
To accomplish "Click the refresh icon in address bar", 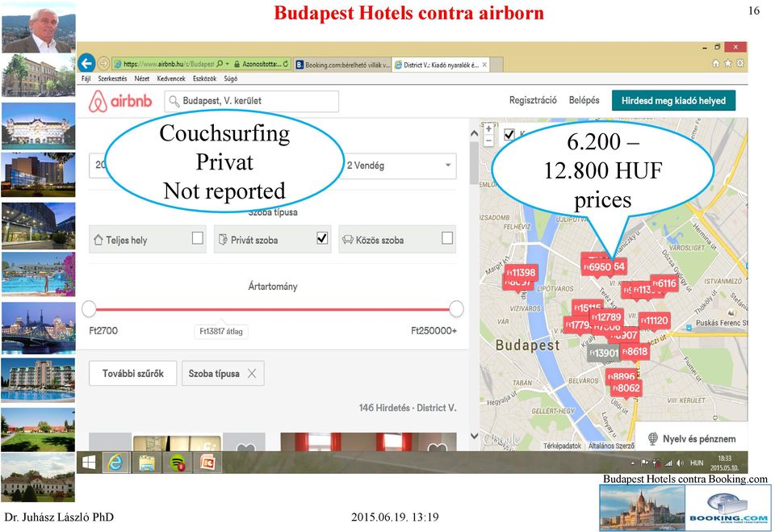I will [286, 64].
